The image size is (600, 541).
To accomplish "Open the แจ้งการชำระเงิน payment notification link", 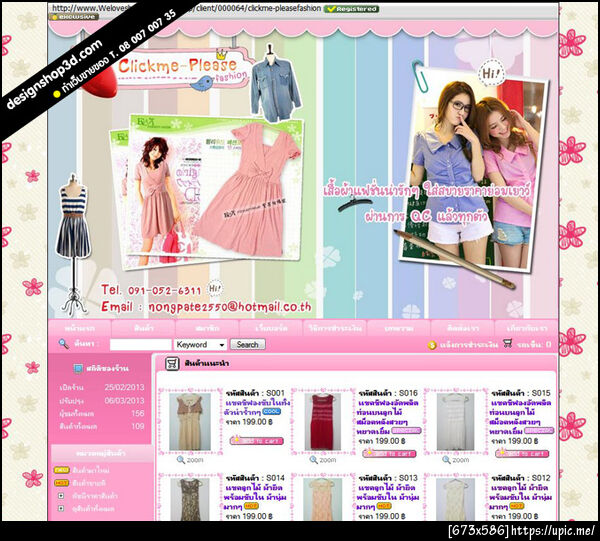I will coord(469,345).
